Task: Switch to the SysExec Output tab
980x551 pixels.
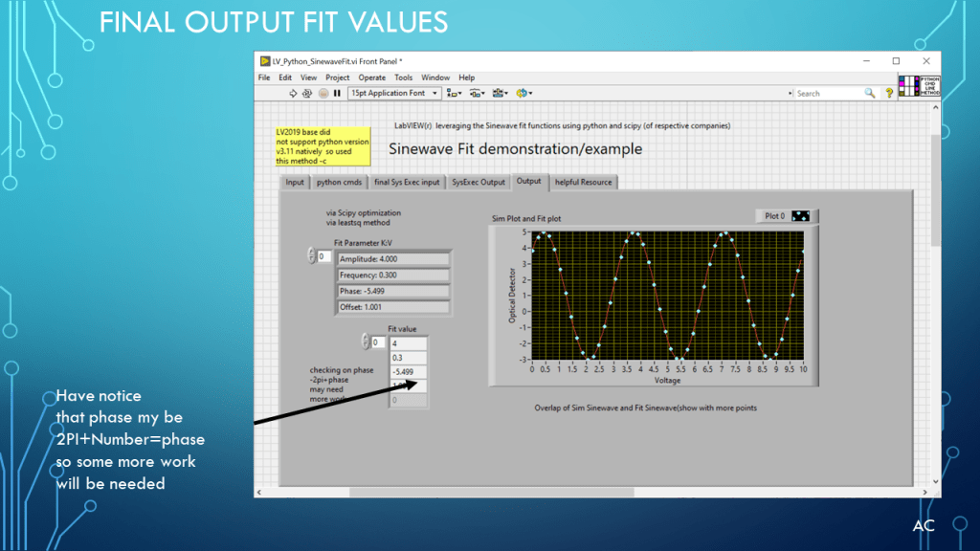Action: (479, 182)
